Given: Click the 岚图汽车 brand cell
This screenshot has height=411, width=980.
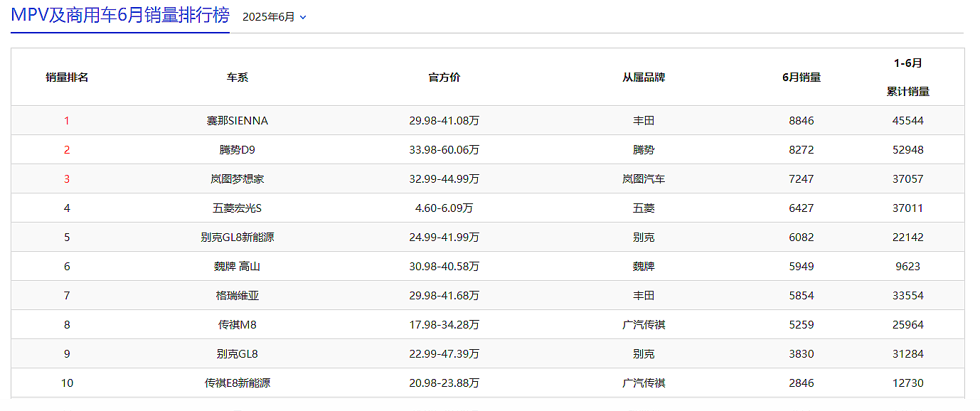Looking at the screenshot, I should [644, 179].
